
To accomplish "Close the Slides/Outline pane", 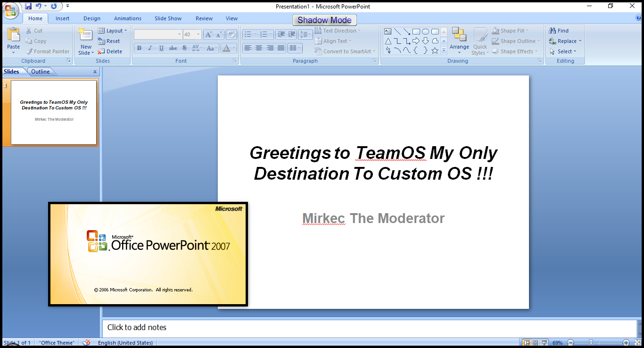I will 95,72.
